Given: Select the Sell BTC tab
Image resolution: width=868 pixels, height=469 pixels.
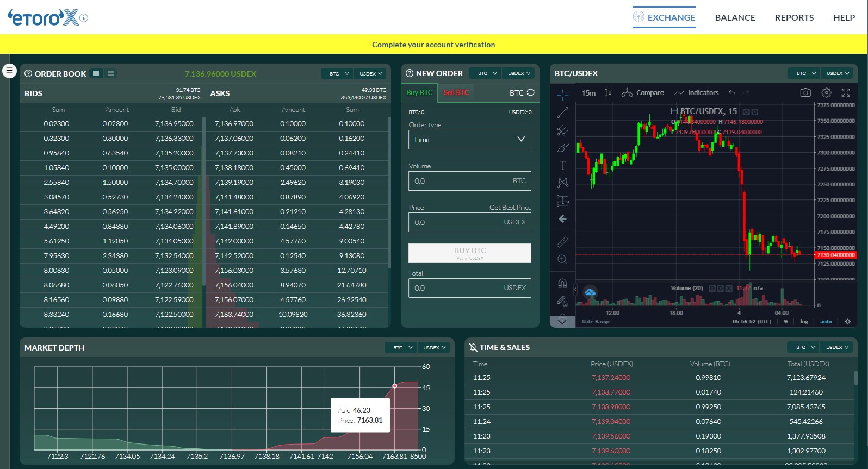Looking at the screenshot, I should pos(456,92).
